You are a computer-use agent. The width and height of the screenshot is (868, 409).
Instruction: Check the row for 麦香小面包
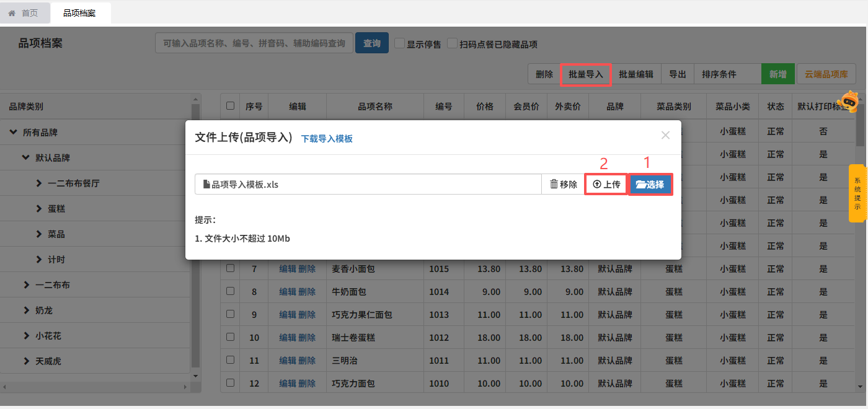(x=231, y=268)
